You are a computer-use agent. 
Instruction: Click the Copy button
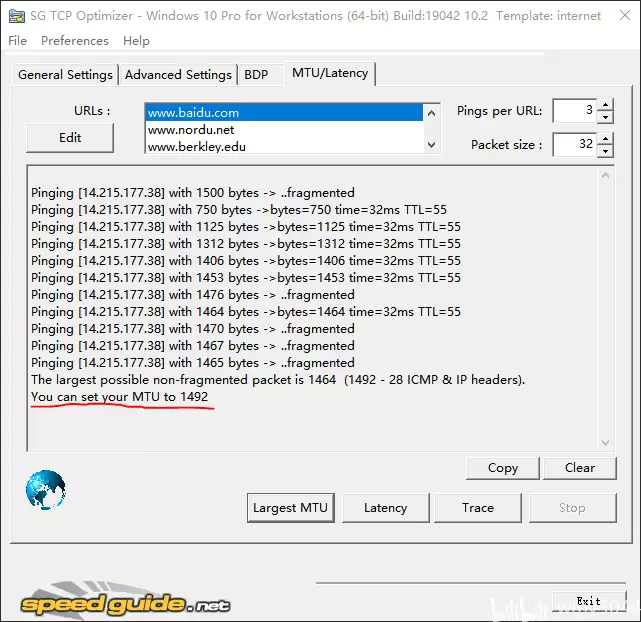point(503,468)
